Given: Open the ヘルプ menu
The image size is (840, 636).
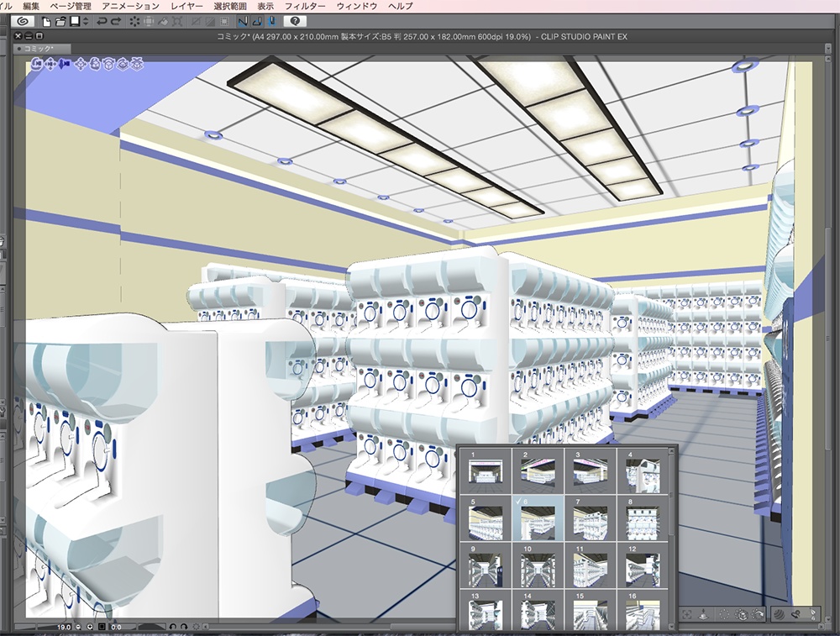Looking at the screenshot, I should (x=401, y=7).
